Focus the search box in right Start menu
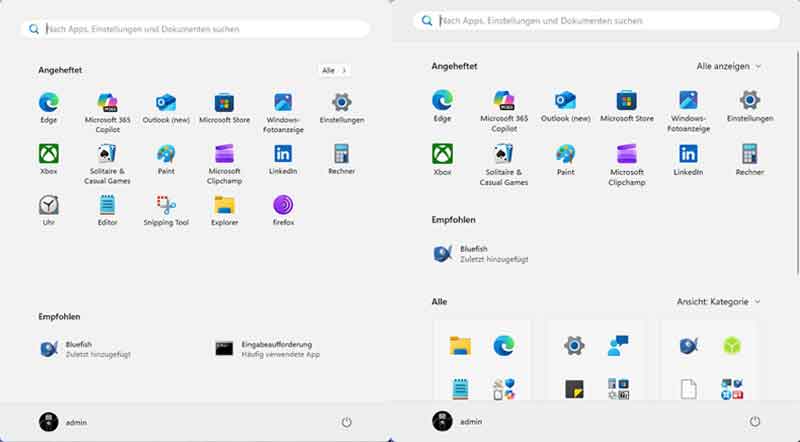 (x=596, y=21)
